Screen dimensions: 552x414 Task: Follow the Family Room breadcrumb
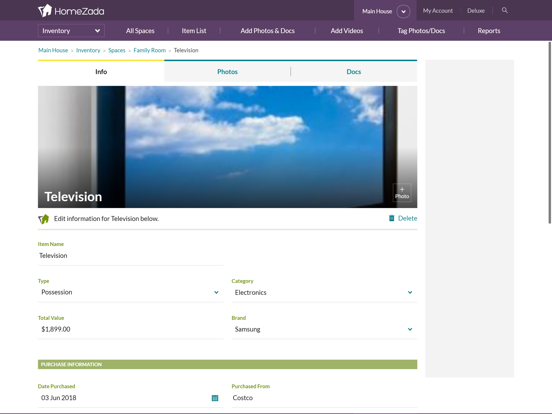click(x=150, y=50)
